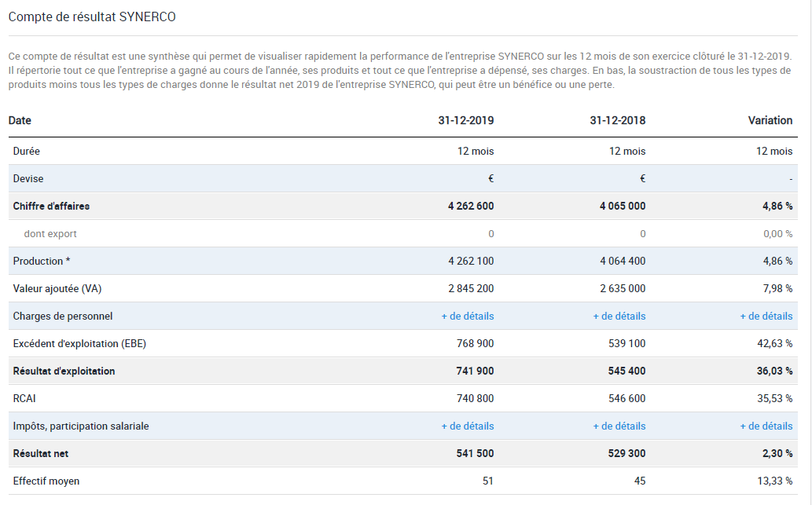Click the average headcount value '51'
Screen dimensions: 812x505
tap(488, 481)
